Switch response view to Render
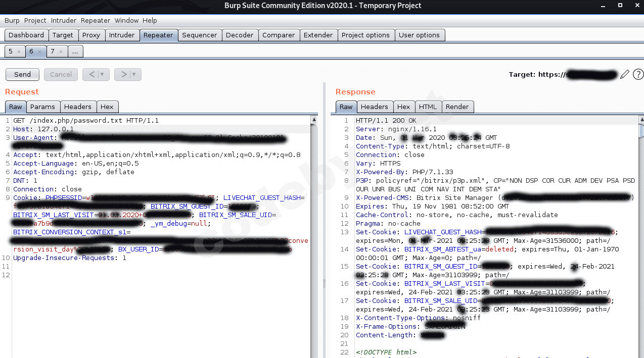The image size is (644, 358). click(x=457, y=107)
